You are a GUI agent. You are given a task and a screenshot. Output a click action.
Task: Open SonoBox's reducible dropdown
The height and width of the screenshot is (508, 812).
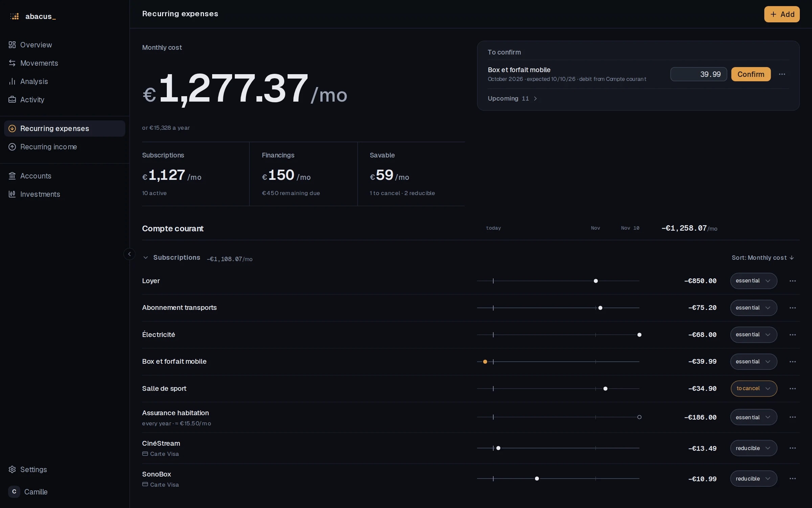pyautogui.click(x=753, y=479)
